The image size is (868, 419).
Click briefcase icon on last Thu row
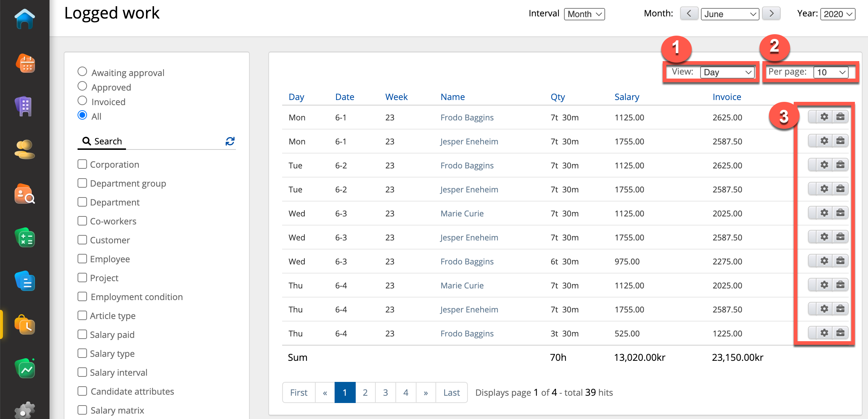(x=840, y=332)
